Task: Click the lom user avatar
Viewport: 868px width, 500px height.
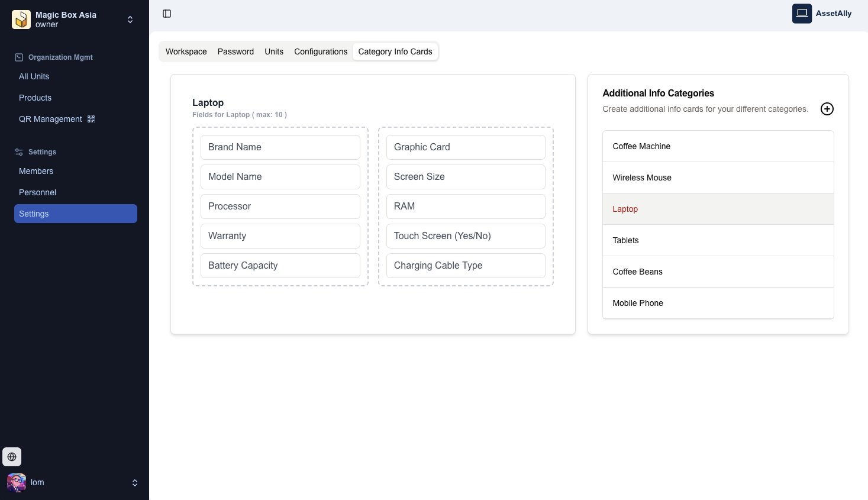Action: [x=17, y=483]
